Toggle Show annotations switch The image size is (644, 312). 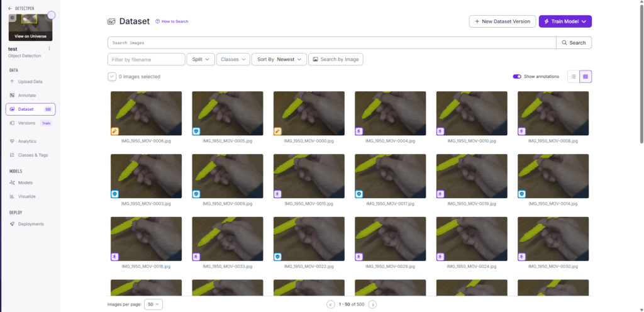pos(517,77)
